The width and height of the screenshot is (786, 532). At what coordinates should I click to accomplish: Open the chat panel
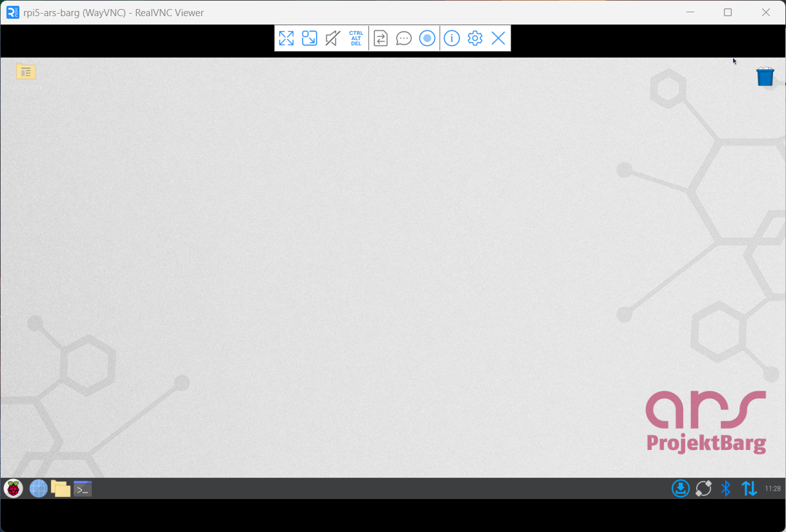click(x=403, y=38)
